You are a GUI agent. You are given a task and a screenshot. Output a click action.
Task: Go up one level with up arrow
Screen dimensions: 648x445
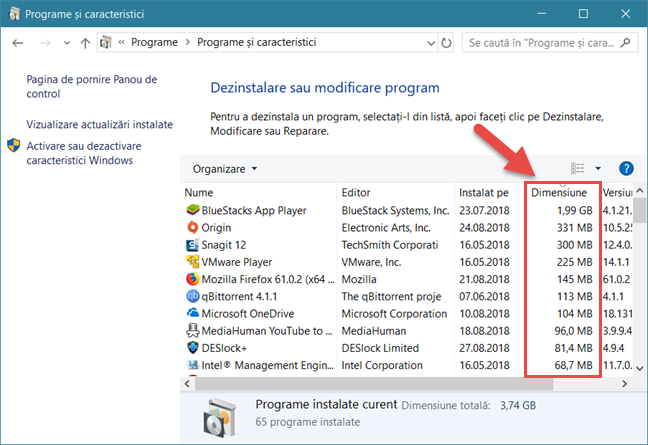[x=85, y=43]
